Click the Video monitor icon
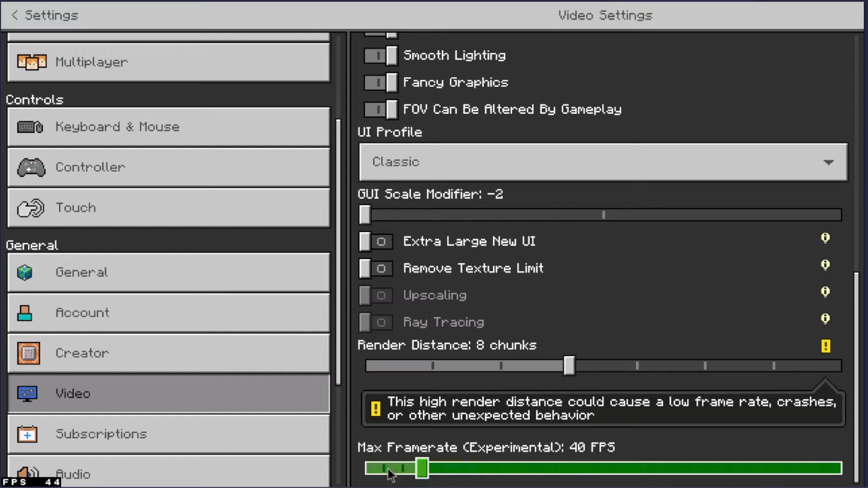868x488 pixels. [27, 394]
